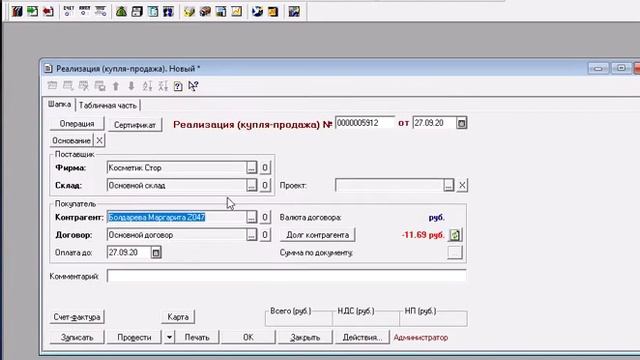Click the floppy disk toolbar icon
This screenshot has height=360, width=640.
(x=137, y=11)
